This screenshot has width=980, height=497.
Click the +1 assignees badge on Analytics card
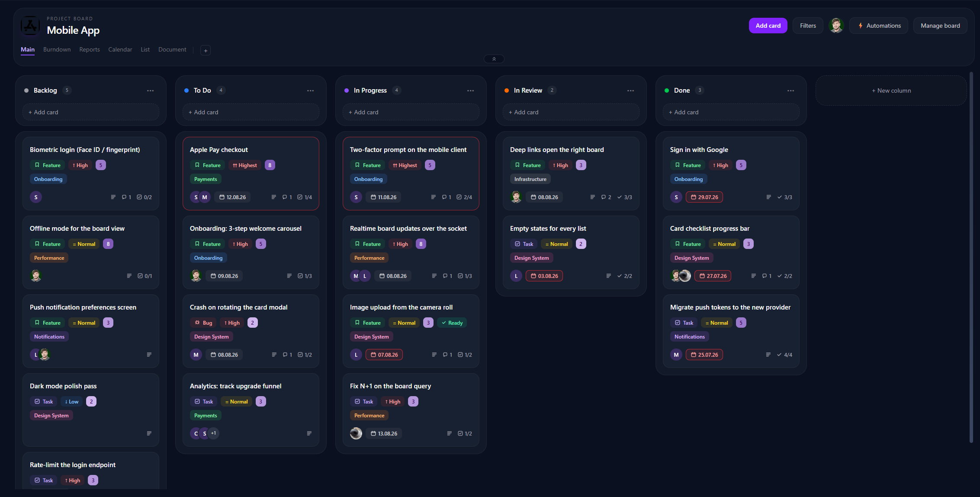pyautogui.click(x=213, y=433)
